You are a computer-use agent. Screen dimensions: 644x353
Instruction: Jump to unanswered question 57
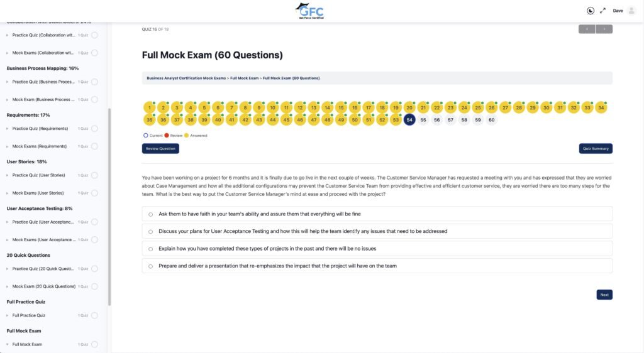pos(450,120)
